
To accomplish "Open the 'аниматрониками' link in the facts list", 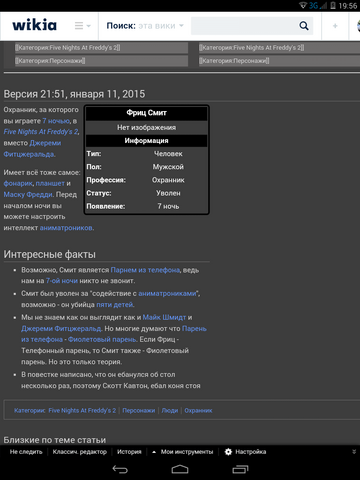I will tap(168, 294).
